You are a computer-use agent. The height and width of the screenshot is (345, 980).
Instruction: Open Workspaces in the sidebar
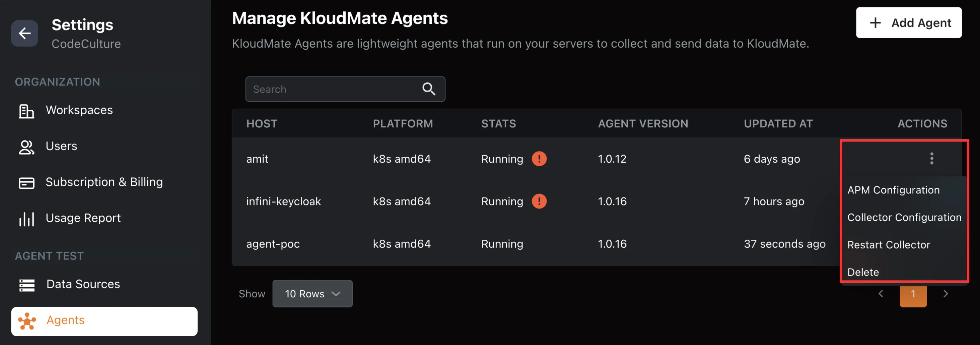79,110
